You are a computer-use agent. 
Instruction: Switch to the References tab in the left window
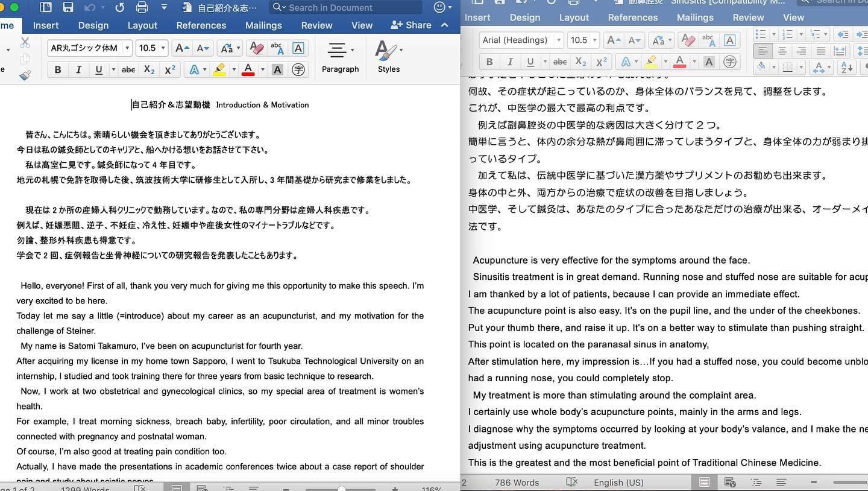click(201, 25)
